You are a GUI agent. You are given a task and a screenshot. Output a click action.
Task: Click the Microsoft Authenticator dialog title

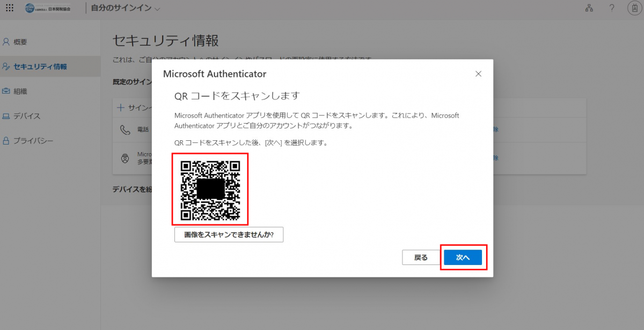click(215, 74)
